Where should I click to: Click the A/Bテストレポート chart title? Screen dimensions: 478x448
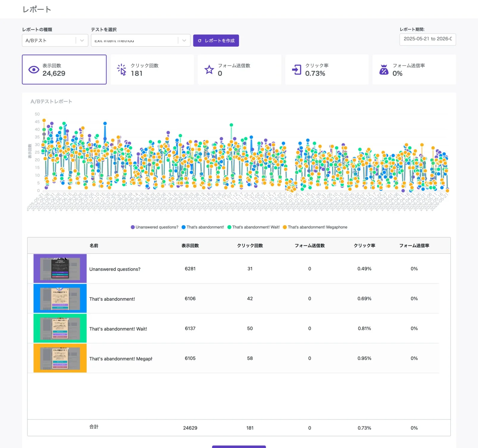[51, 102]
